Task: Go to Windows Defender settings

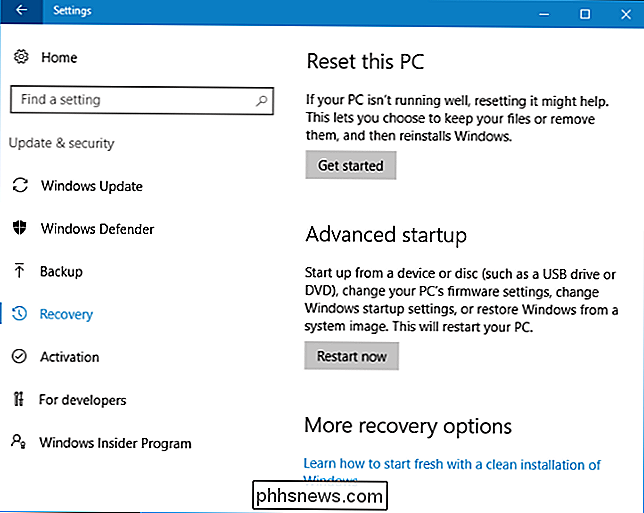Action: pyautogui.click(x=97, y=229)
